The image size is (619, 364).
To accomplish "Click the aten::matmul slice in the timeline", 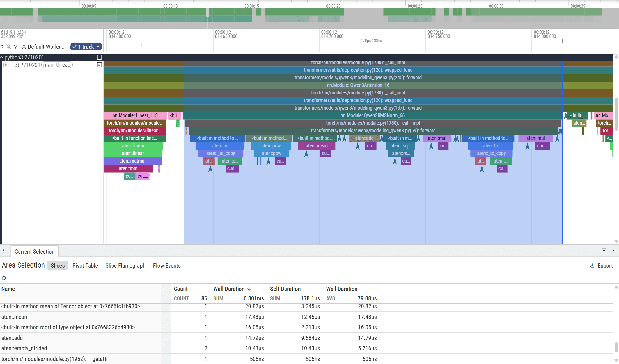I will pyautogui.click(x=132, y=161).
